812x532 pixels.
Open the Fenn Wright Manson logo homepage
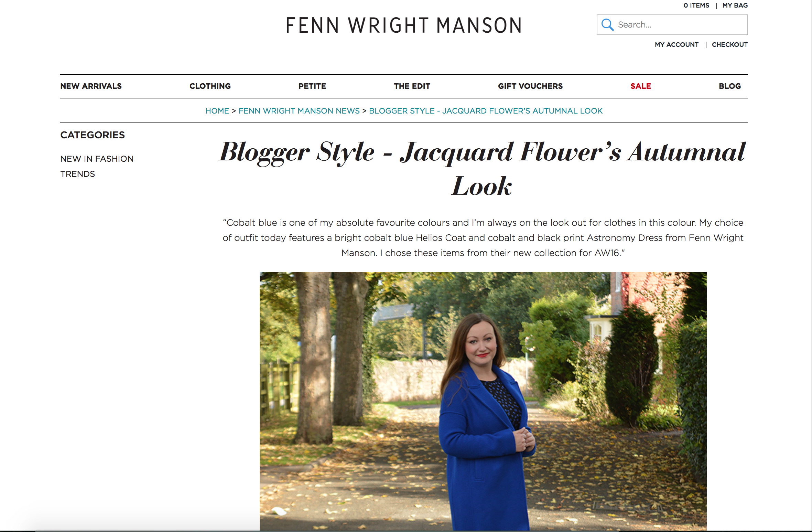(x=404, y=25)
